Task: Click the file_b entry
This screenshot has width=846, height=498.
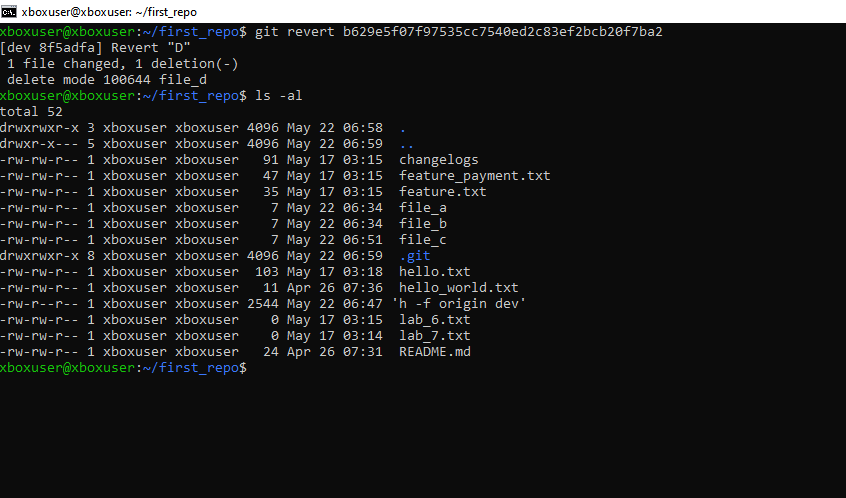Action: 422,224
